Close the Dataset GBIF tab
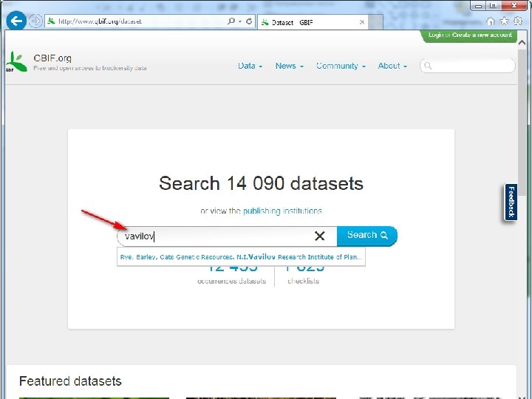This screenshot has height=399, width=532. pos(362,22)
